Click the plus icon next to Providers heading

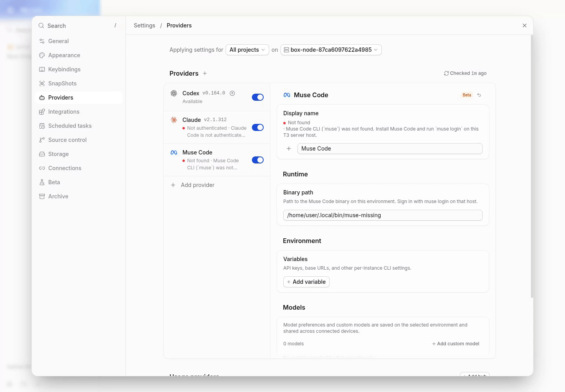pos(205,73)
